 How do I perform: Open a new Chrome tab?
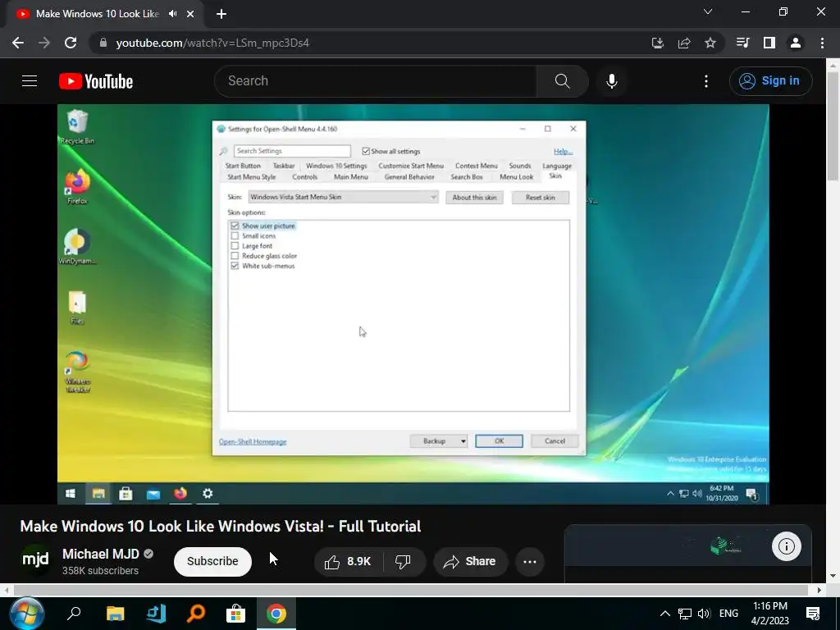tap(221, 14)
